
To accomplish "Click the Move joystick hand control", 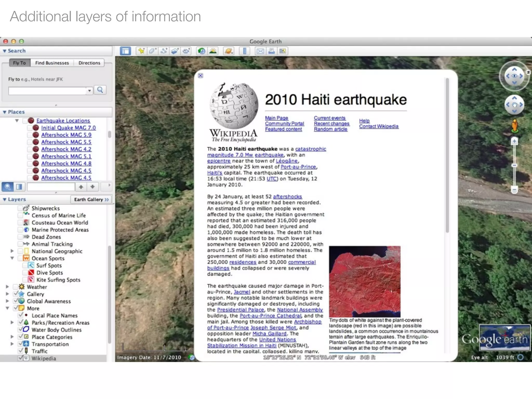I will [514, 105].
